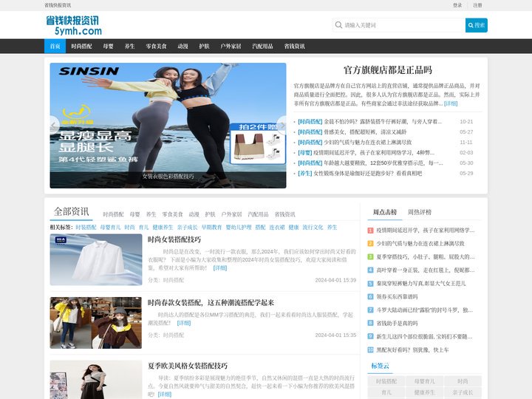Switch to 零食美食 tab in news section
Image resolution: width=532 pixels, height=399 pixels.
coord(172,214)
